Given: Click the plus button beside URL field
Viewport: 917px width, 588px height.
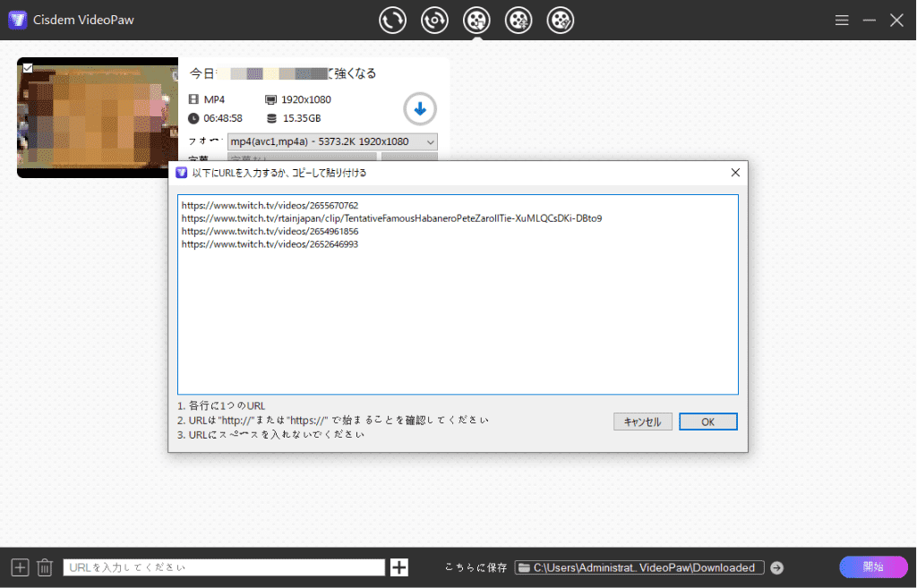Looking at the screenshot, I should click(399, 567).
